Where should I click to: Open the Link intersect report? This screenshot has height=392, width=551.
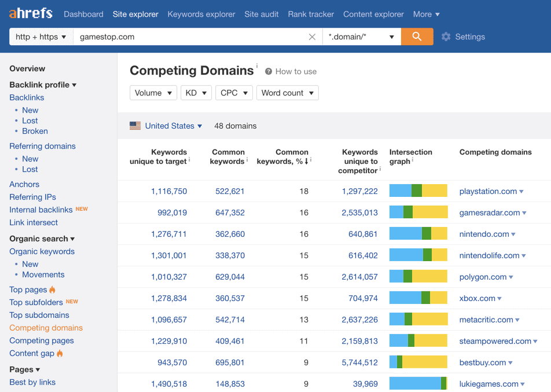pos(34,222)
